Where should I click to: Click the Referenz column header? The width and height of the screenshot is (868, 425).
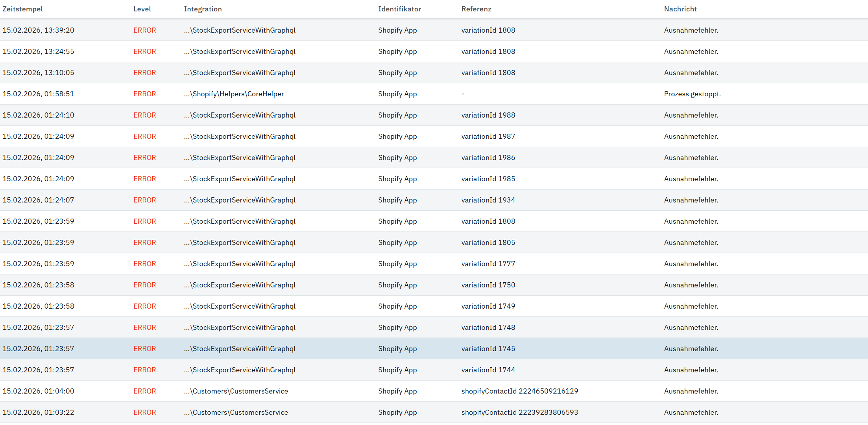point(476,9)
